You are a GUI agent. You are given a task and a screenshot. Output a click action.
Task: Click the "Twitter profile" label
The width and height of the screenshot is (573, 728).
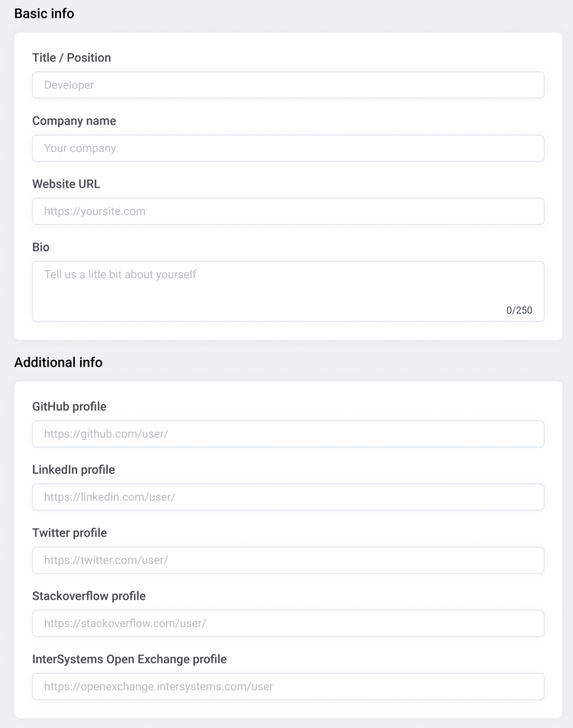pyautogui.click(x=69, y=533)
